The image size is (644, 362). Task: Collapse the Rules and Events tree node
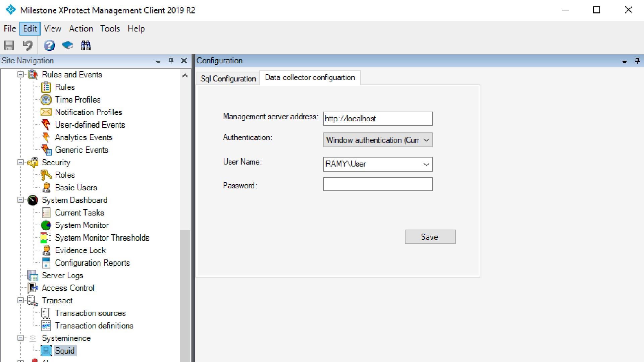coord(20,74)
